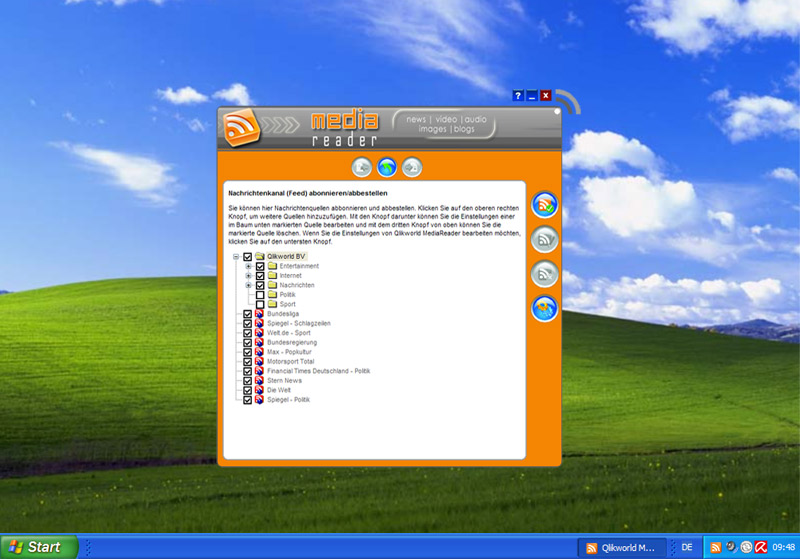Image resolution: width=800 pixels, height=559 pixels.
Task: Open help with the question mark button
Action: coord(518,95)
